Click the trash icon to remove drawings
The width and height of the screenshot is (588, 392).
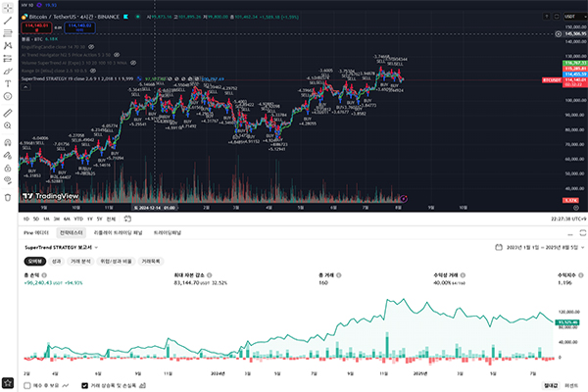pyautogui.click(x=8, y=195)
